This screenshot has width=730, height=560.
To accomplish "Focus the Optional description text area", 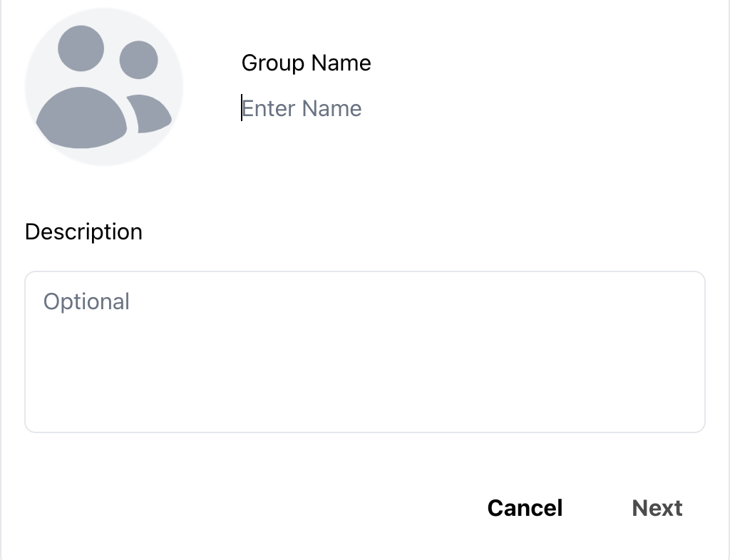I will 365,352.
